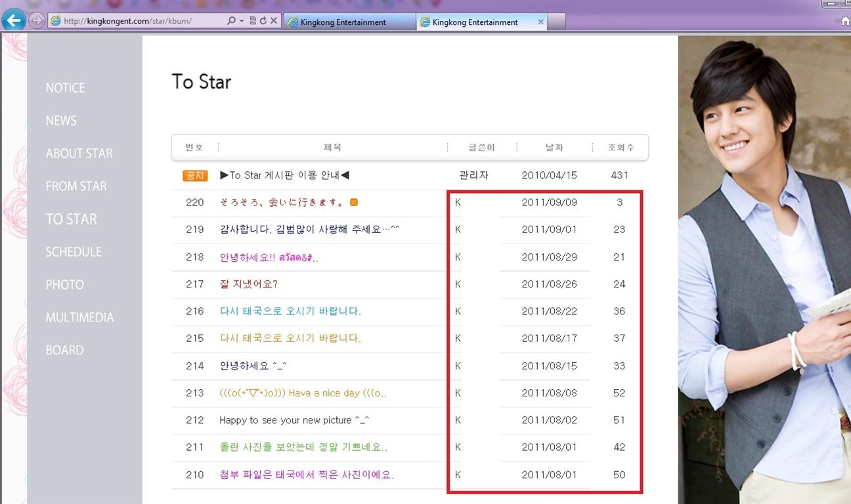Image resolution: width=851 pixels, height=504 pixels.
Task: Open post 211 '올린 사진을 보았는데 정말 기쁘네요..'
Action: (x=303, y=448)
